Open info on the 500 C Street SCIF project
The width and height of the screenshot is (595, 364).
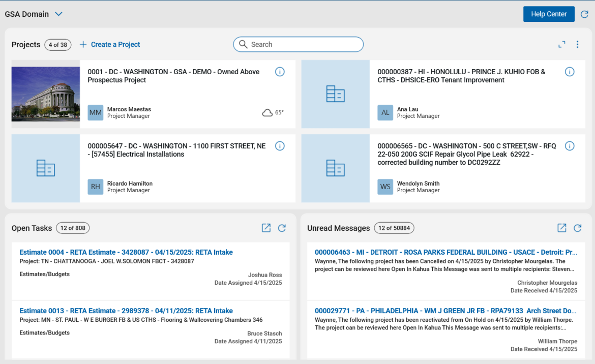tap(570, 146)
